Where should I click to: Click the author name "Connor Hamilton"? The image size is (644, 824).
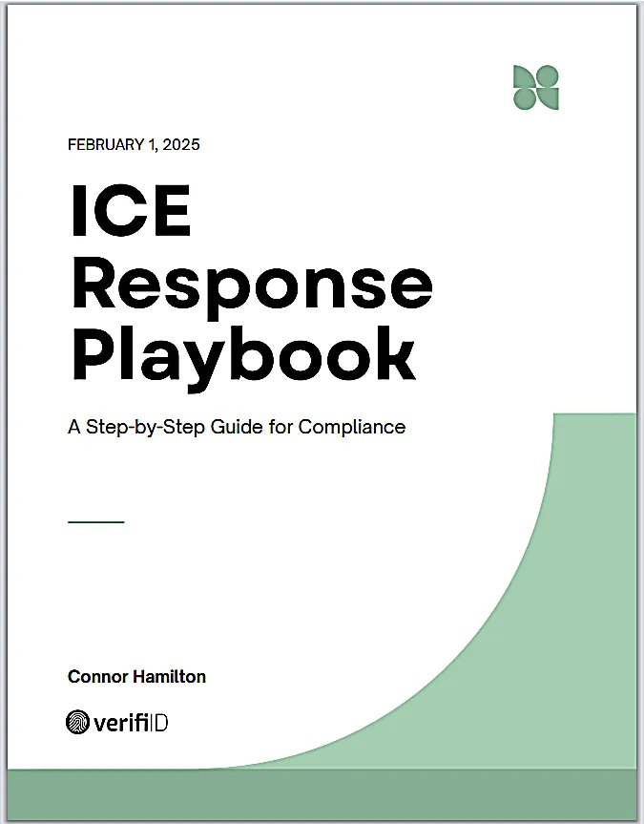136,676
